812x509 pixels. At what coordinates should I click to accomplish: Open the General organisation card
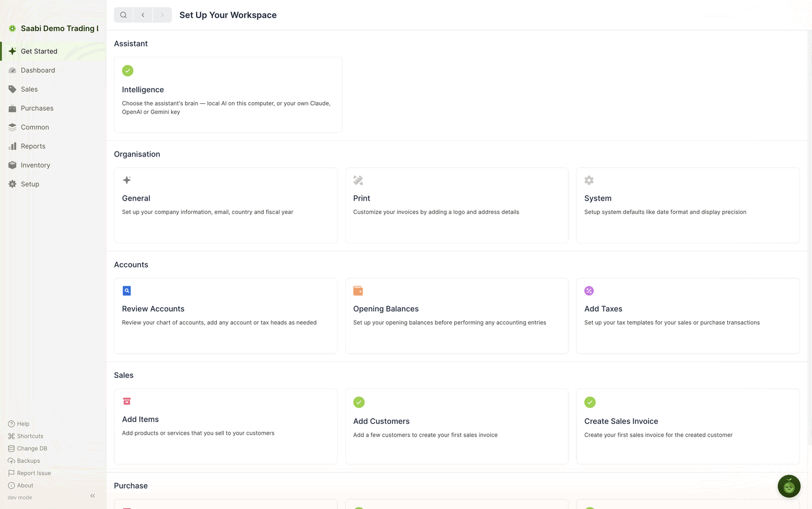226,205
